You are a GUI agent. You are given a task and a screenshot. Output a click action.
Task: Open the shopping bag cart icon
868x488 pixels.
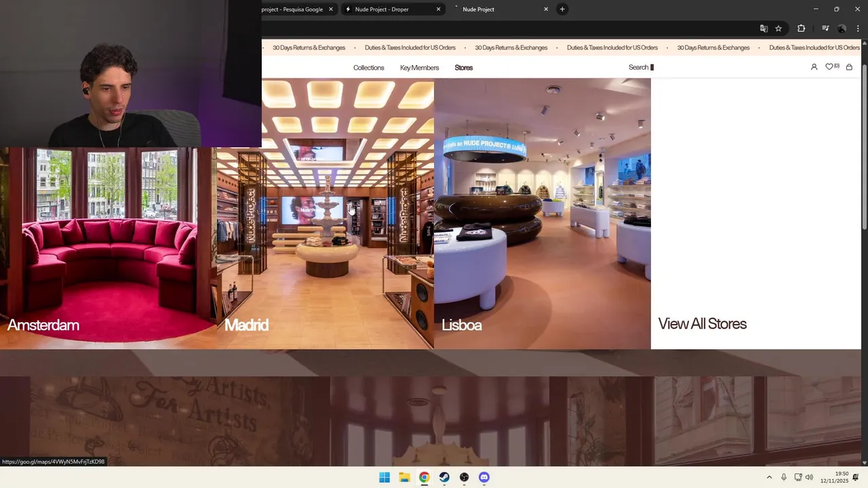pos(849,67)
